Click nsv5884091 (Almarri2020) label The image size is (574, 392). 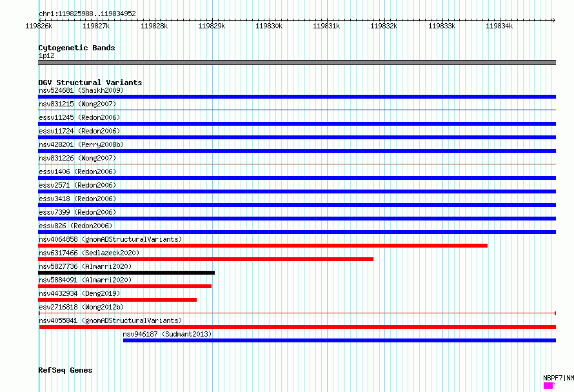pos(85,280)
